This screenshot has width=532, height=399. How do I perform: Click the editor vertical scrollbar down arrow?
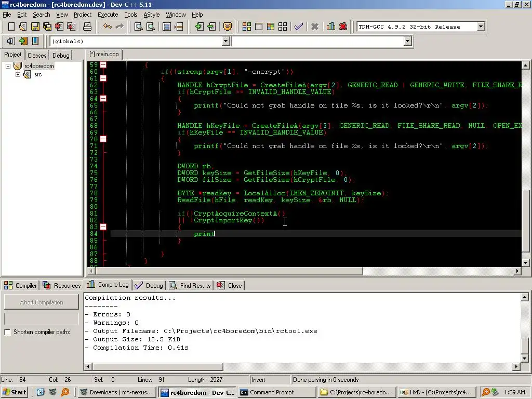coord(525,262)
